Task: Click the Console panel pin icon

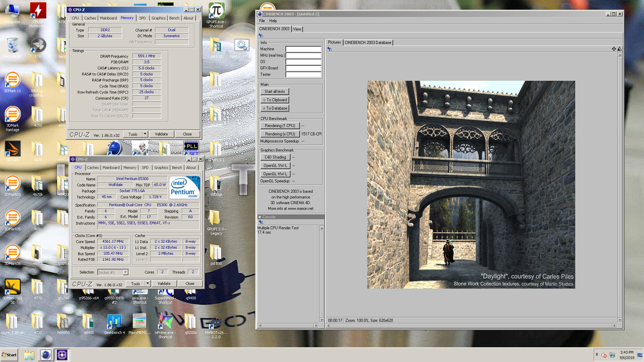Action: (x=261, y=222)
